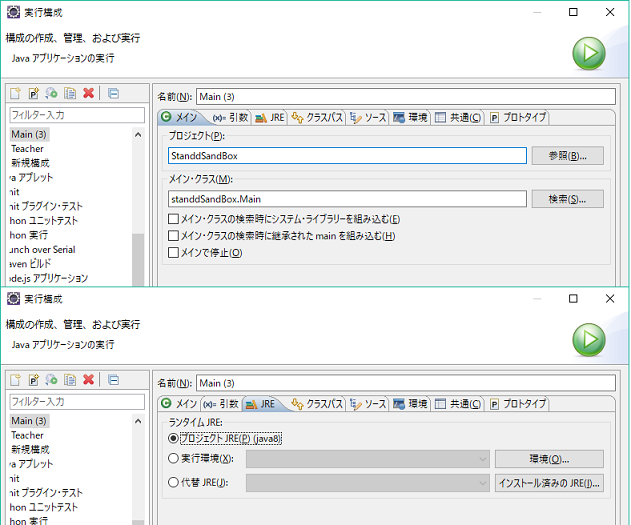Open プロトタイプ tab in bottom window
This screenshot has width=631, height=525.
pyautogui.click(x=518, y=404)
